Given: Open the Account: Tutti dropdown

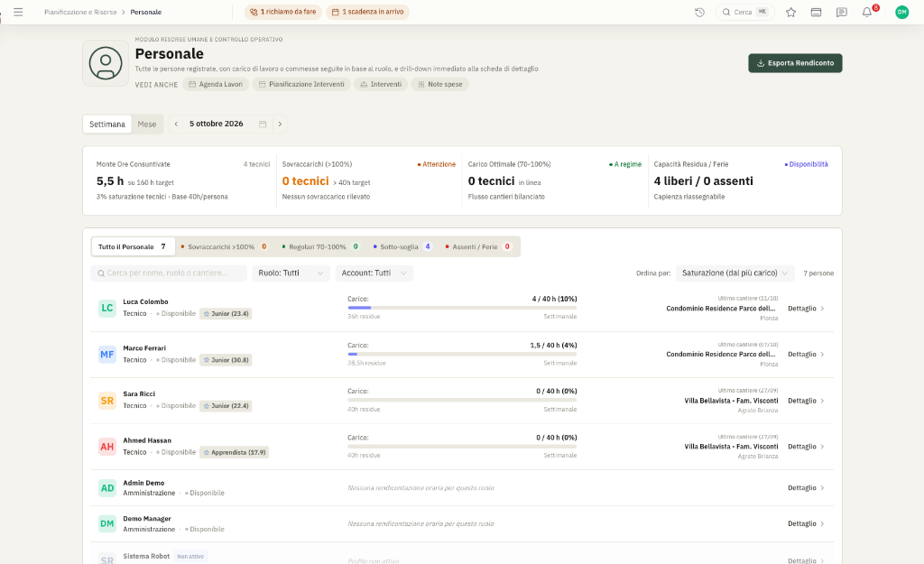Looking at the screenshot, I should point(374,273).
